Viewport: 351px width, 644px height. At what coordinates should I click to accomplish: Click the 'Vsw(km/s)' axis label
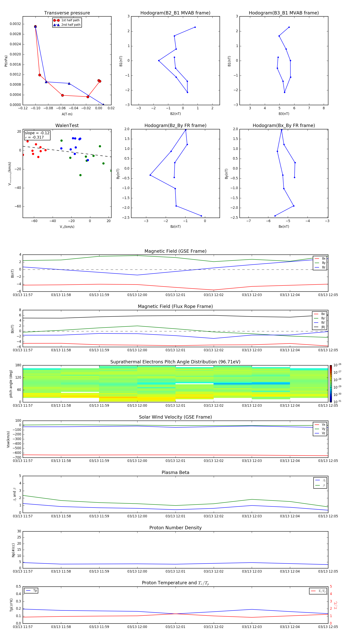(8, 439)
